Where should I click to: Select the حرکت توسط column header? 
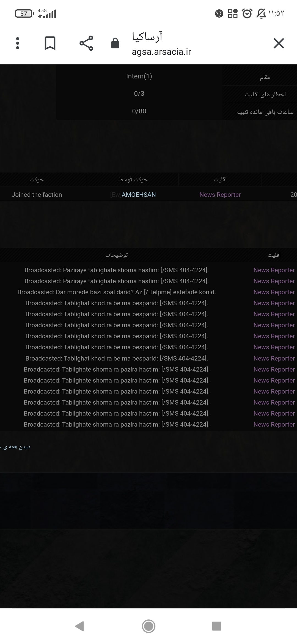click(133, 179)
